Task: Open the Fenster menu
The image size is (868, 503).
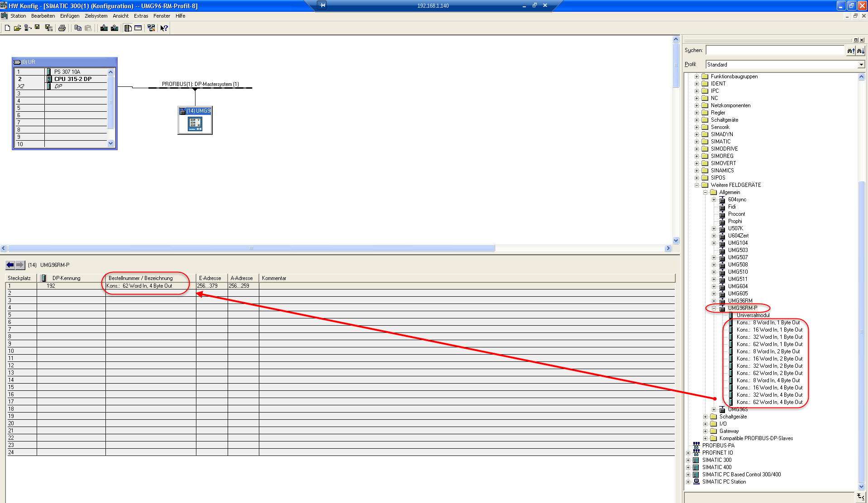Action: [162, 16]
